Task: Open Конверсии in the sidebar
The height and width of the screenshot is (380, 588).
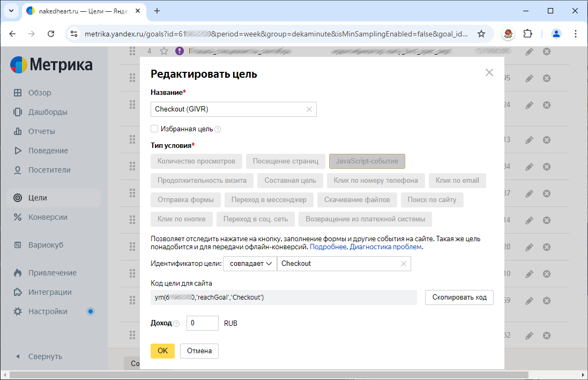Action: 48,217
